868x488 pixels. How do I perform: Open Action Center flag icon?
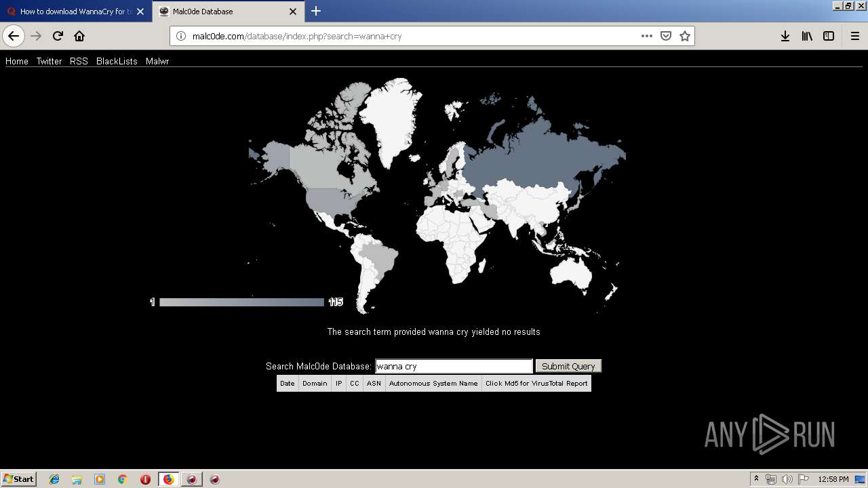(803, 479)
